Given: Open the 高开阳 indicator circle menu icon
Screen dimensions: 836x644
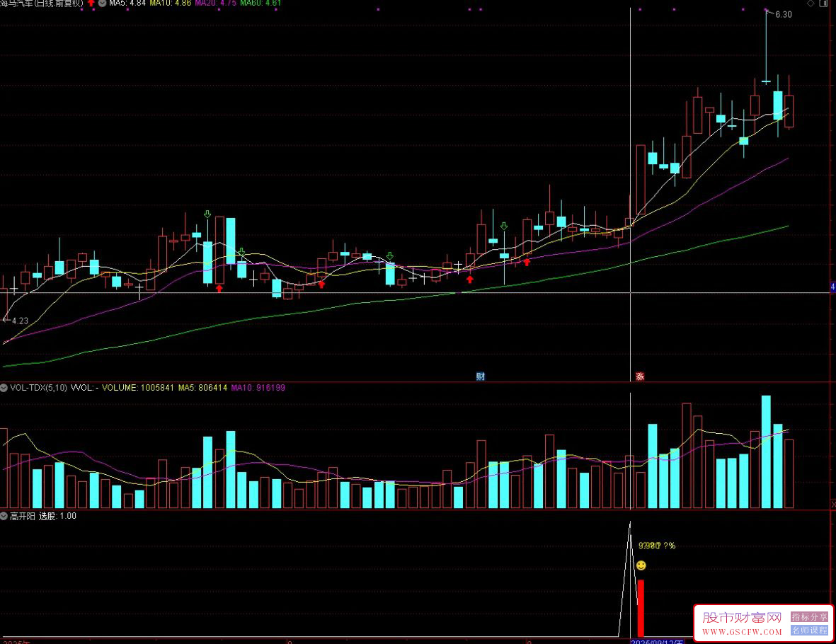Looking at the screenshot, I should pos(4,516).
